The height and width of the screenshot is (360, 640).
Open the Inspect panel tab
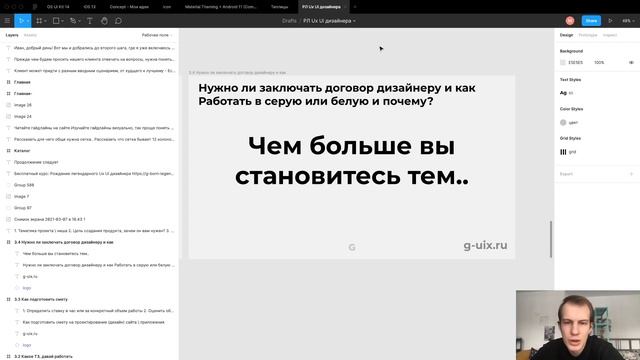coord(610,35)
